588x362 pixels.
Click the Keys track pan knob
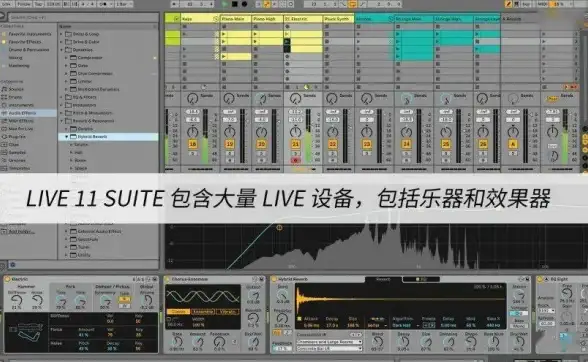[192, 132]
